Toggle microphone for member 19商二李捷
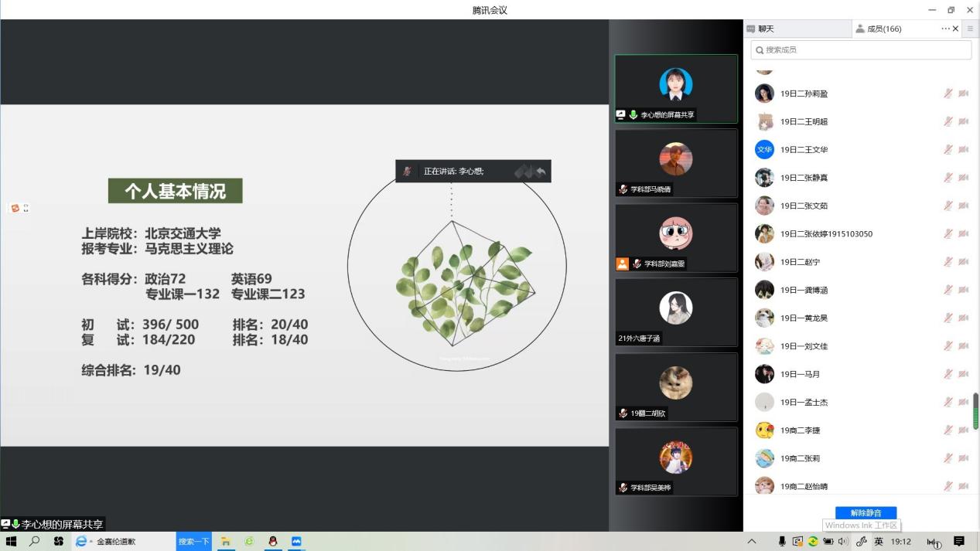This screenshot has height=551, width=980. [x=948, y=430]
